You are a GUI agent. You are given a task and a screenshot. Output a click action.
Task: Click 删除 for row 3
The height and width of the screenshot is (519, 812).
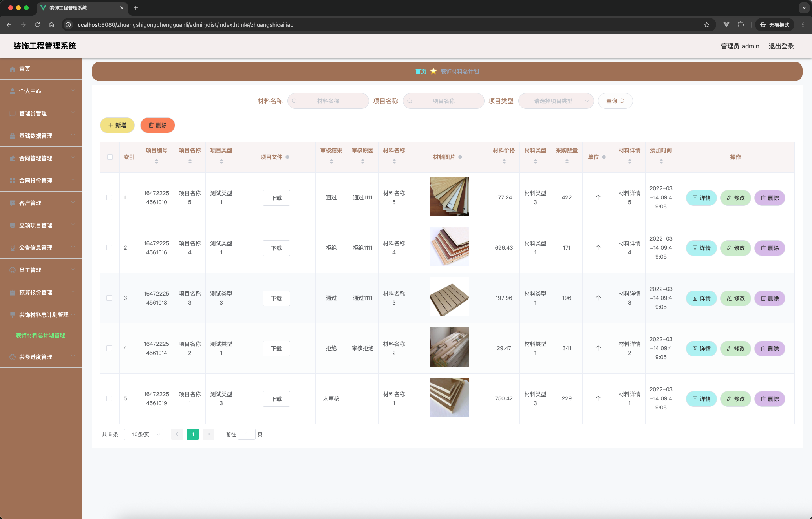coord(770,298)
